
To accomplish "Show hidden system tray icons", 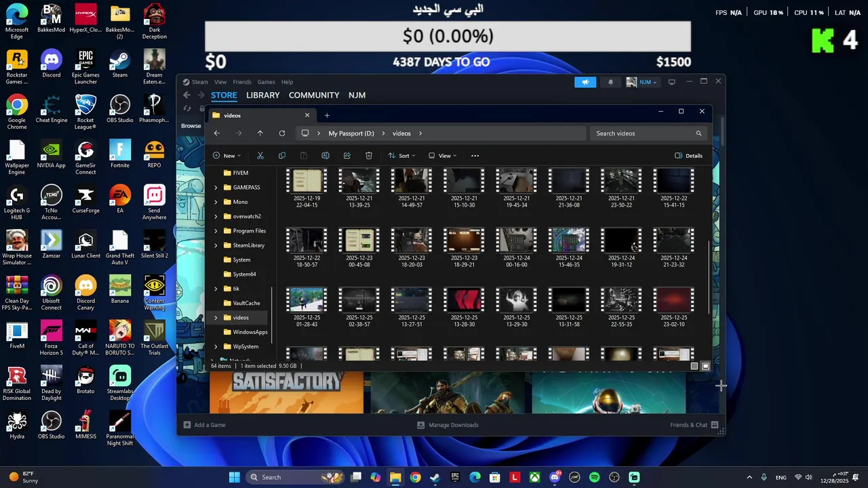I will pos(749,477).
